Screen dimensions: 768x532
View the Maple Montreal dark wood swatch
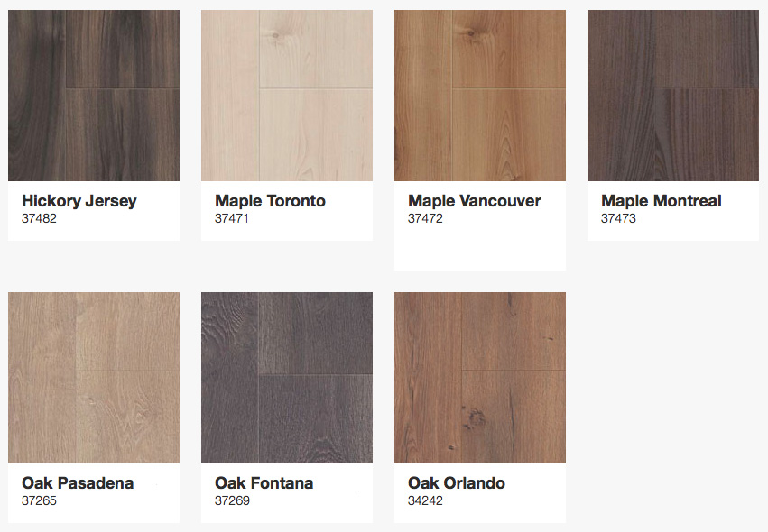tap(673, 96)
